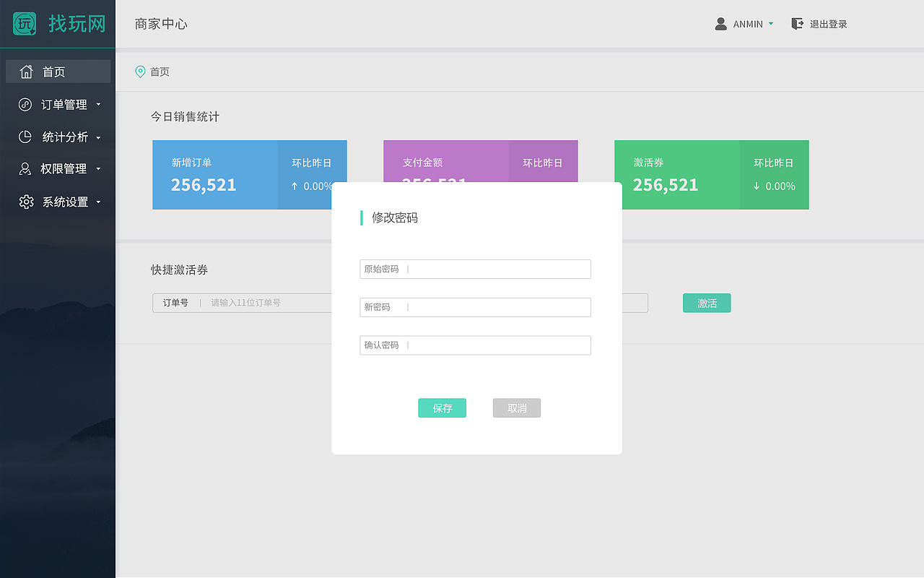Focus the 原始密码 input field
The width and height of the screenshot is (924, 578).
pyautogui.click(x=476, y=269)
